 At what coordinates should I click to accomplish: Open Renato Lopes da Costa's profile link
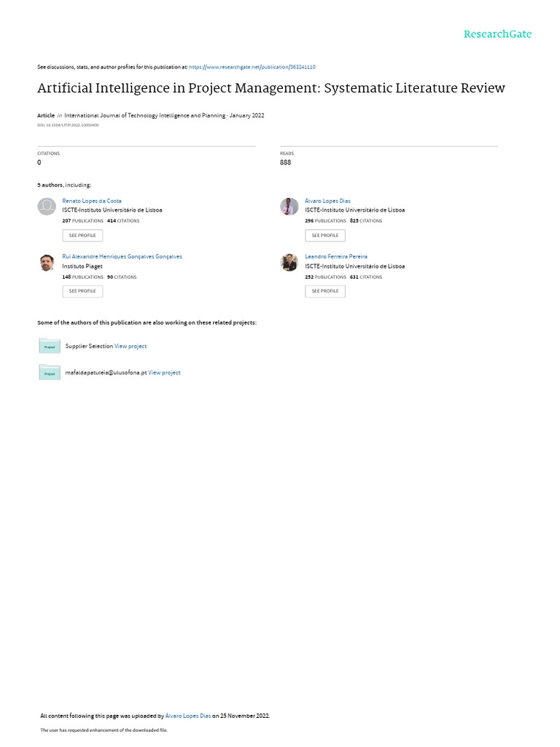[92, 201]
